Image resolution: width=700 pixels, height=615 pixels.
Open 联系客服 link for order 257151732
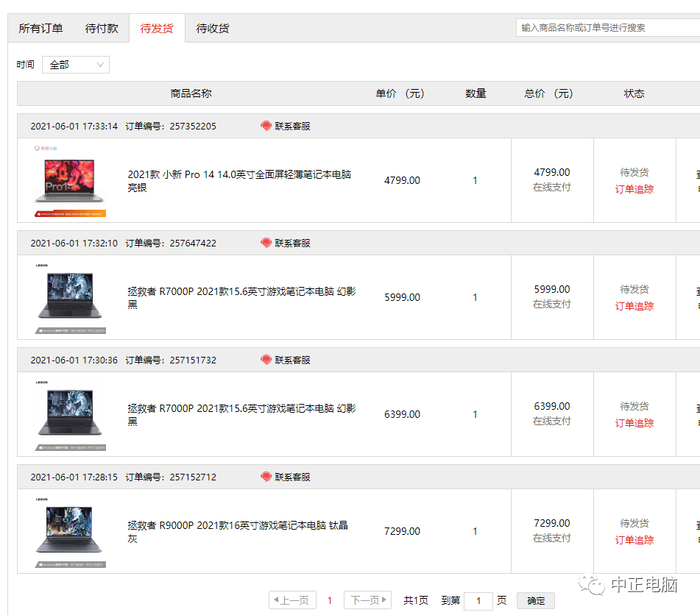click(x=292, y=360)
